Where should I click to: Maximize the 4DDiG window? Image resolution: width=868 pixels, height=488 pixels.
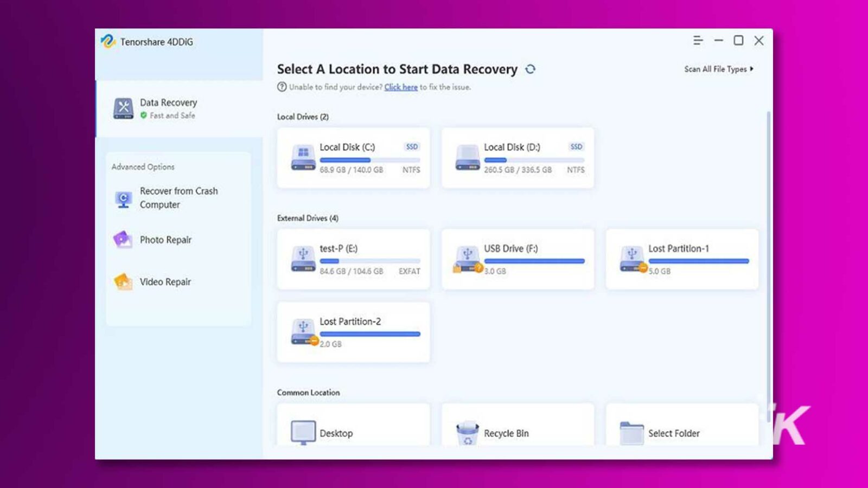point(738,40)
